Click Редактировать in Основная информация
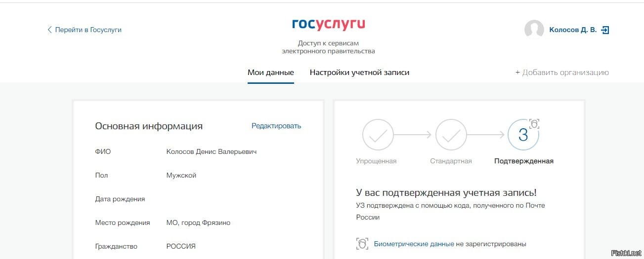The height and width of the screenshot is (259, 644). pos(276,126)
